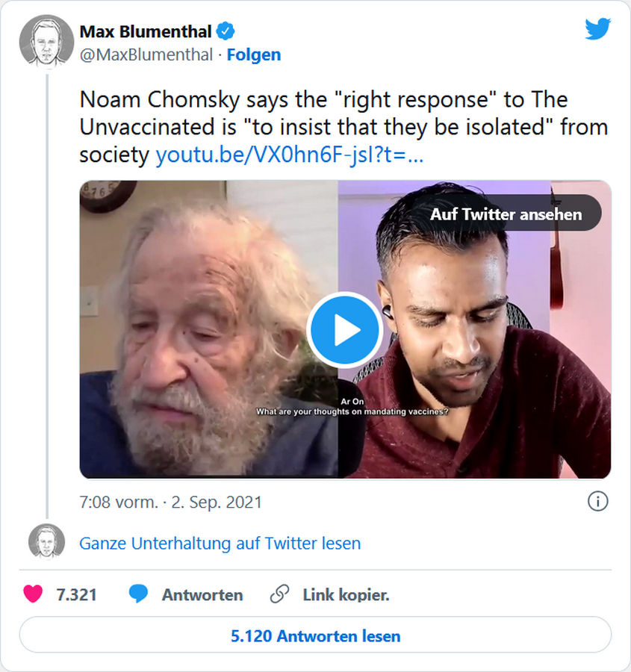Screen dimensions: 631x672
Task: Click the small avatar beside conversation link
Action: pos(46,541)
